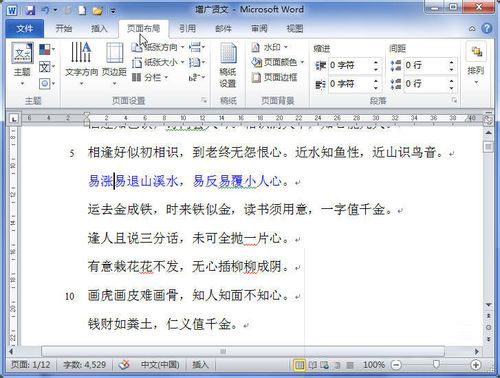
Task: Click the zoom slider handle
Action: pyautogui.click(x=436, y=365)
